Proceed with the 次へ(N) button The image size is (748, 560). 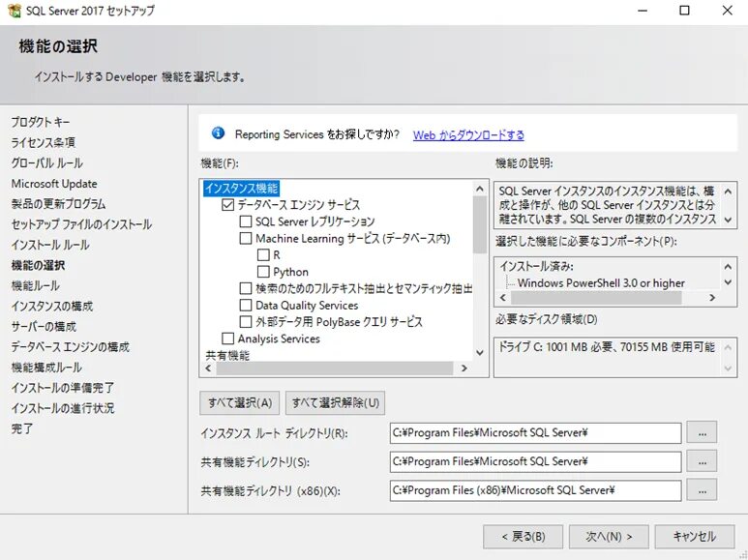click(x=609, y=537)
